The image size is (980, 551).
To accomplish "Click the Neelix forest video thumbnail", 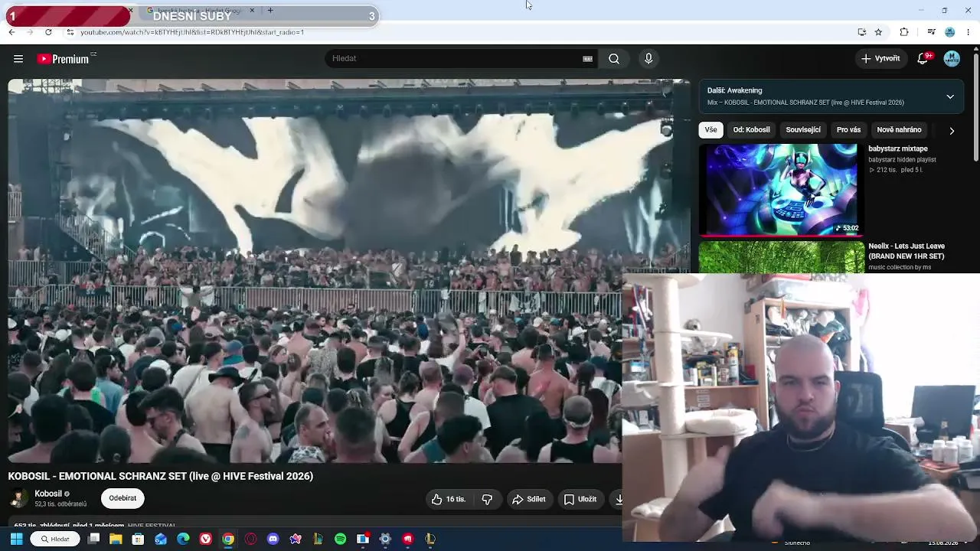I will 781,258.
